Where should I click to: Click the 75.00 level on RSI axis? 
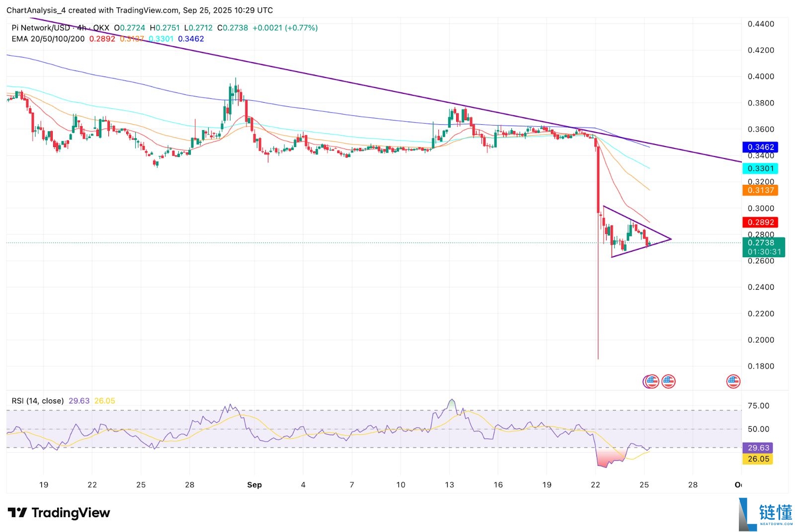click(758, 406)
